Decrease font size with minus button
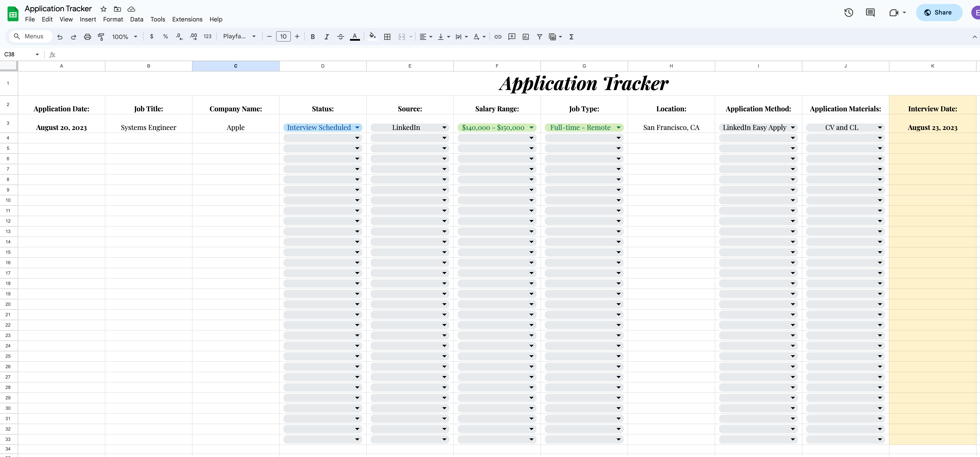This screenshot has height=457, width=980. [269, 37]
